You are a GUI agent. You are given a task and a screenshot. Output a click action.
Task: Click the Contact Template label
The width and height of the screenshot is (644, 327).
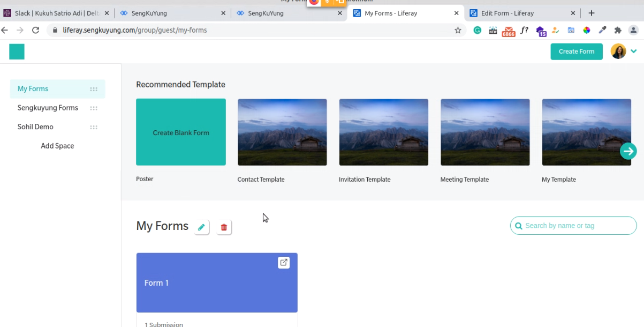(261, 180)
